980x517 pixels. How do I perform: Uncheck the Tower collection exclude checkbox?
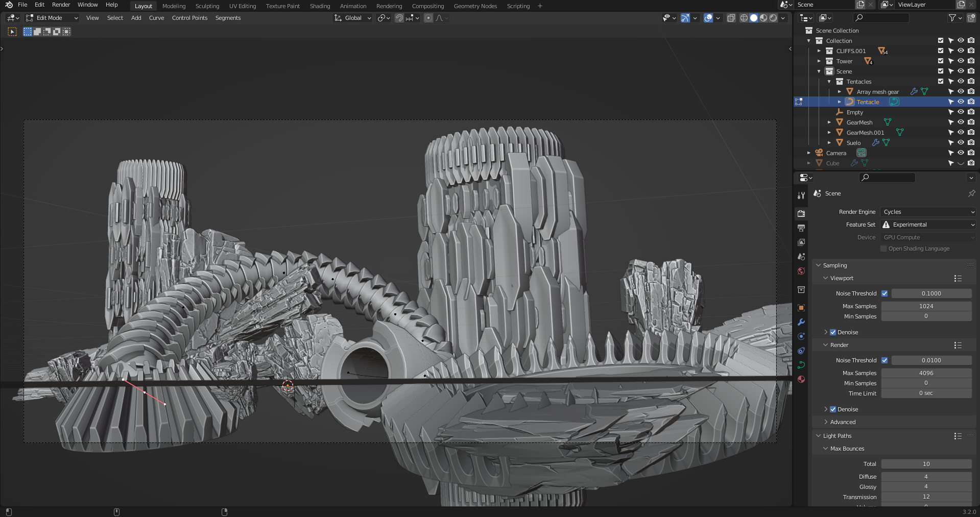941,61
